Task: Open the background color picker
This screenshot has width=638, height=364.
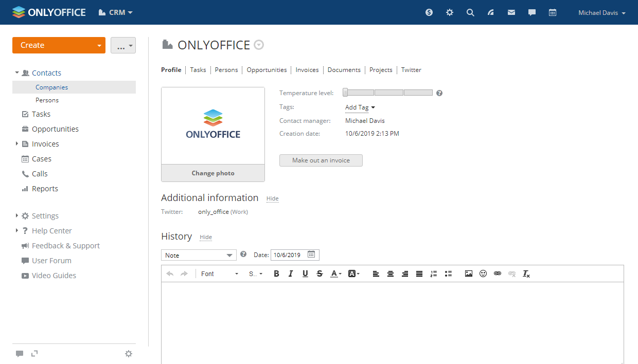Action: (354, 274)
